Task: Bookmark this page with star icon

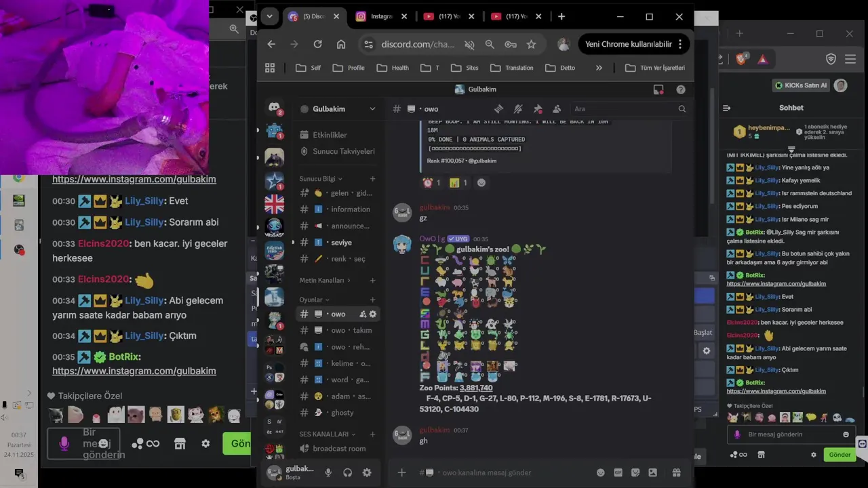Action: pos(531,44)
